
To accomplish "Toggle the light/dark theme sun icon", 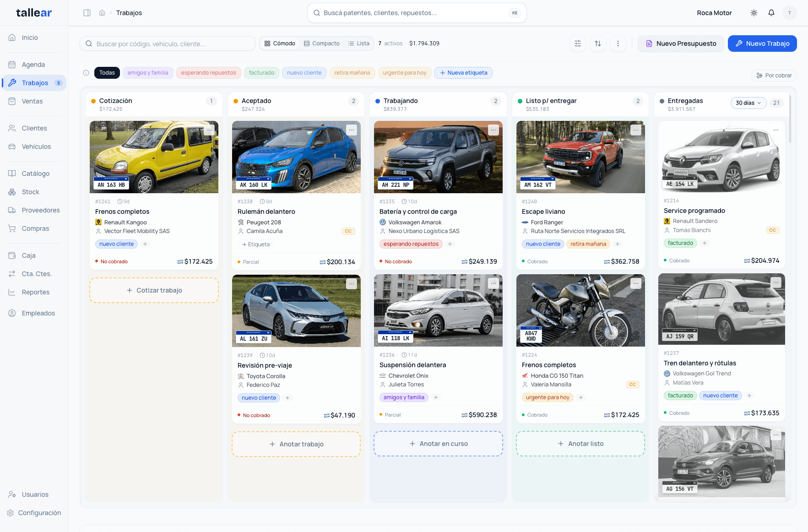I will 754,13.
